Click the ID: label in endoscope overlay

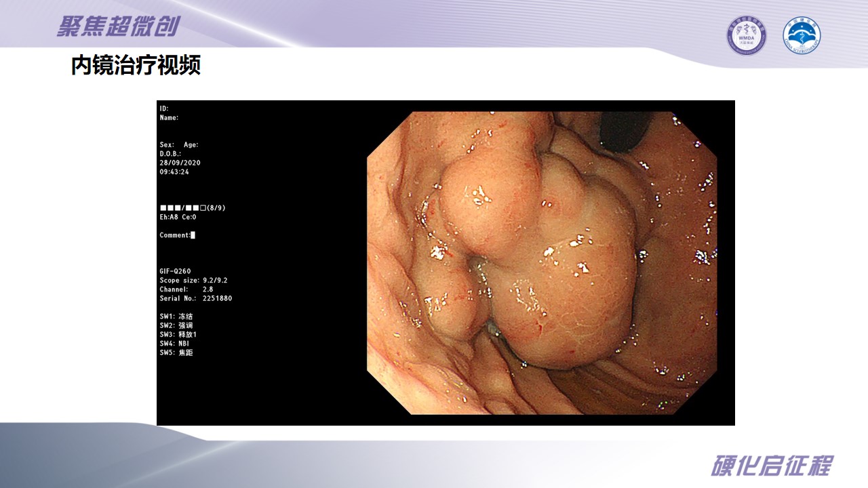(164, 108)
